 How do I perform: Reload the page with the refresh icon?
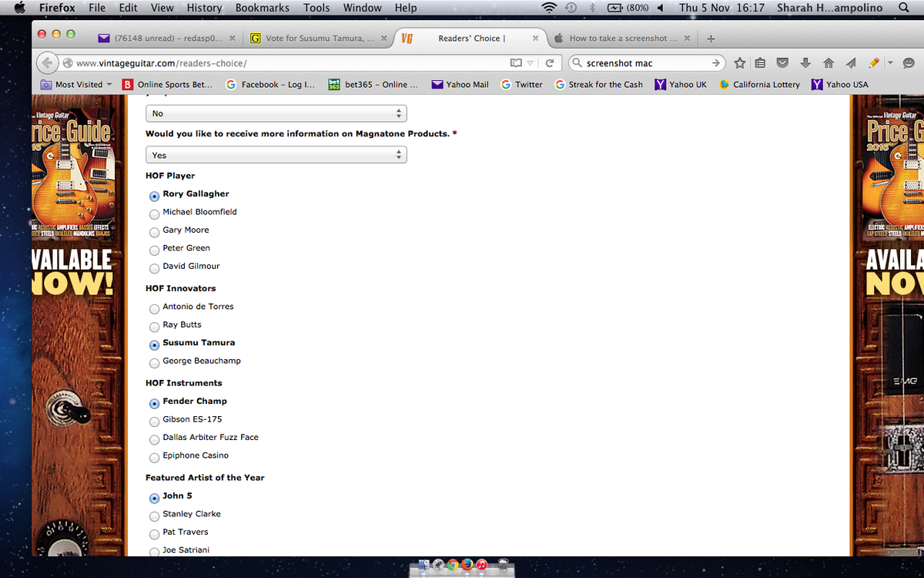click(x=550, y=63)
